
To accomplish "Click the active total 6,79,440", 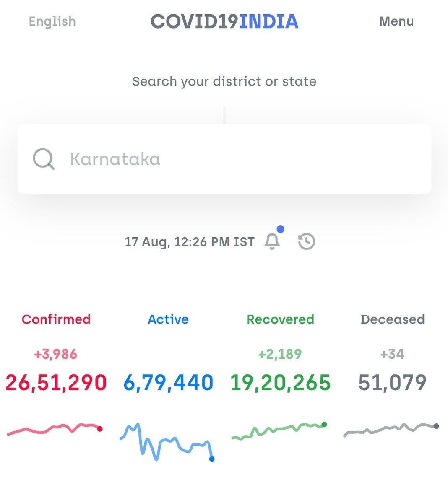I will click(168, 383).
